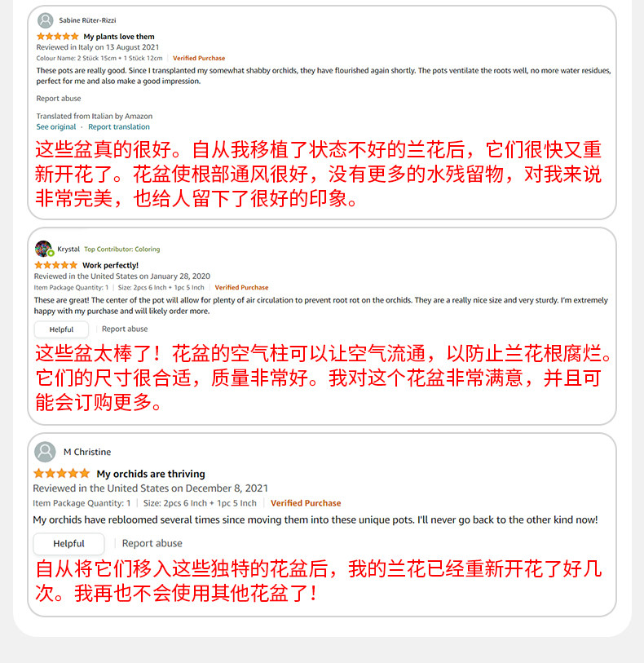Screen dimensions: 644x663
Task: Report abuse on Sabine's review
Action: 59,99
